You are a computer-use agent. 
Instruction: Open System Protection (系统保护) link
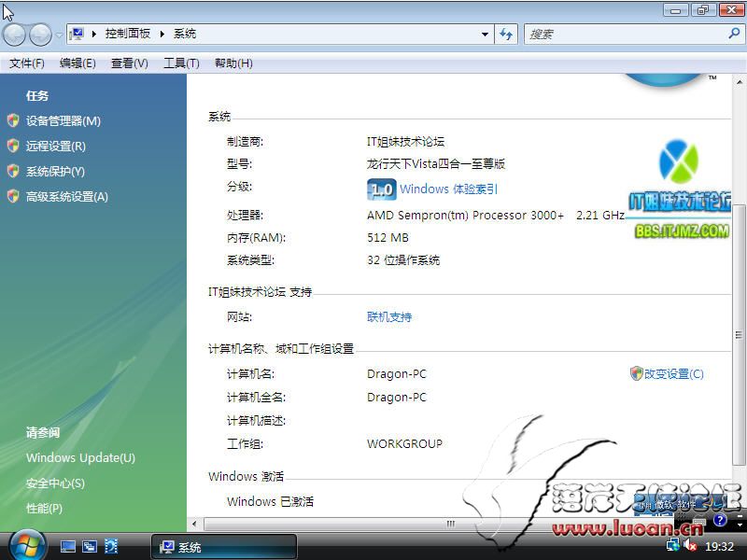point(55,172)
